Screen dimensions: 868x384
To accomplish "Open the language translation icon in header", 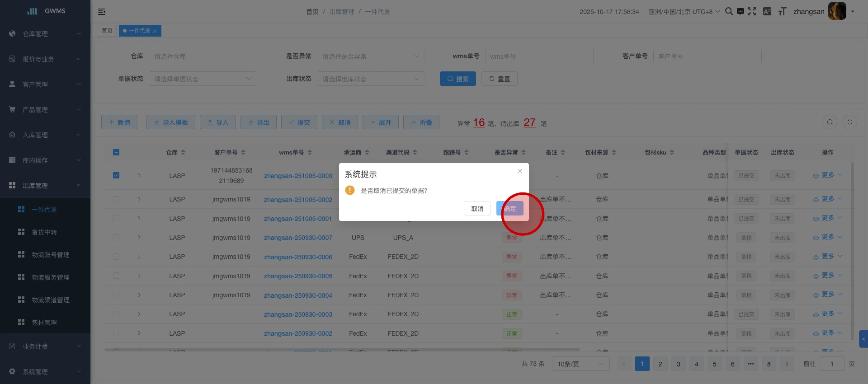I will [767, 12].
